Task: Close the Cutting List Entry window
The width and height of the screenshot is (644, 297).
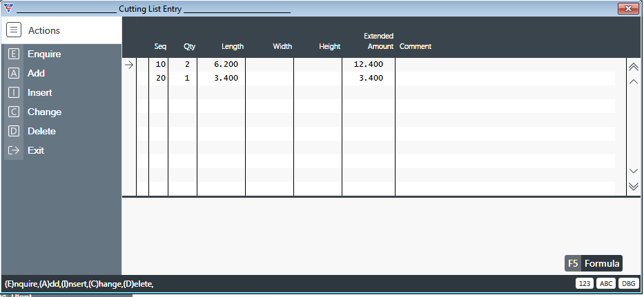Action: point(628,9)
